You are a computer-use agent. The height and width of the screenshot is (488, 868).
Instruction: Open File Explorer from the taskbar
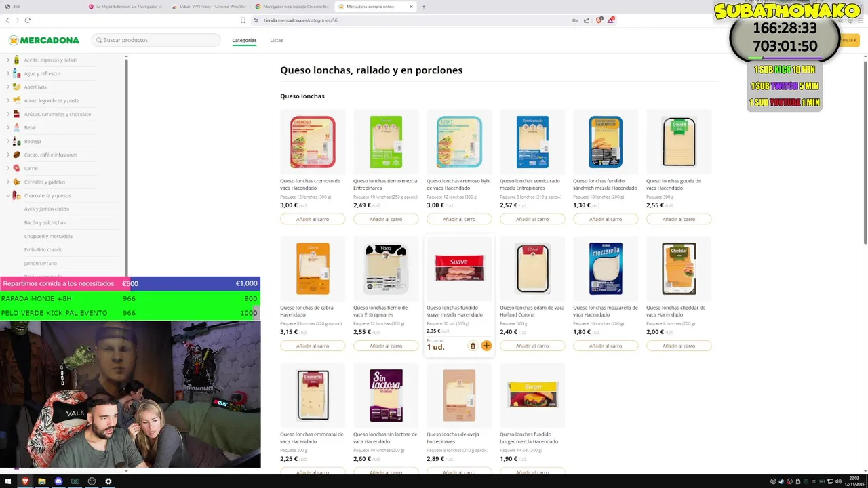[42, 481]
